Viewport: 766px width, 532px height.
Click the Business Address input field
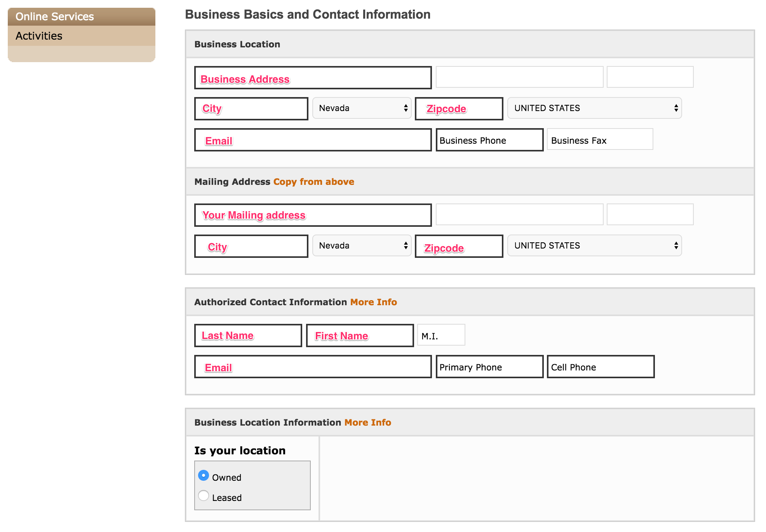click(313, 78)
